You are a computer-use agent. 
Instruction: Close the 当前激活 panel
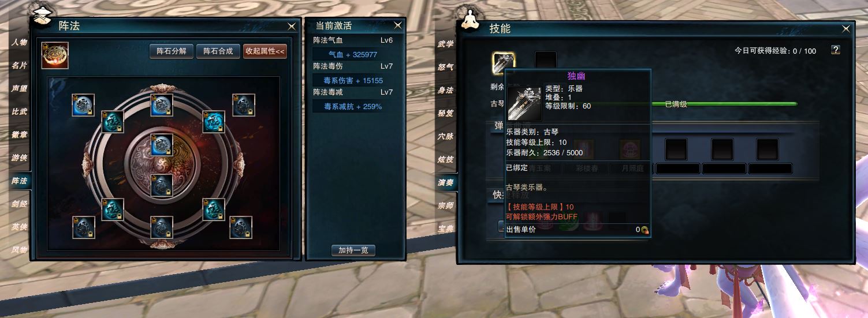(398, 25)
